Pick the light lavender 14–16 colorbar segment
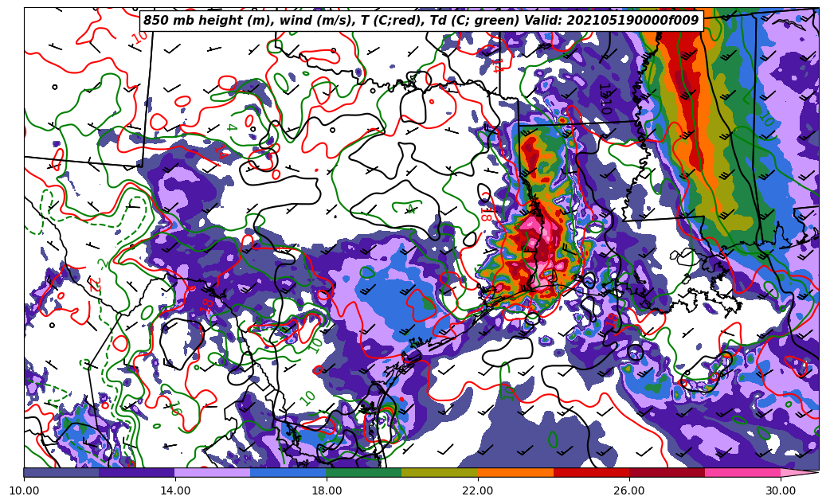The height and width of the screenshot is (504, 826). point(213,472)
